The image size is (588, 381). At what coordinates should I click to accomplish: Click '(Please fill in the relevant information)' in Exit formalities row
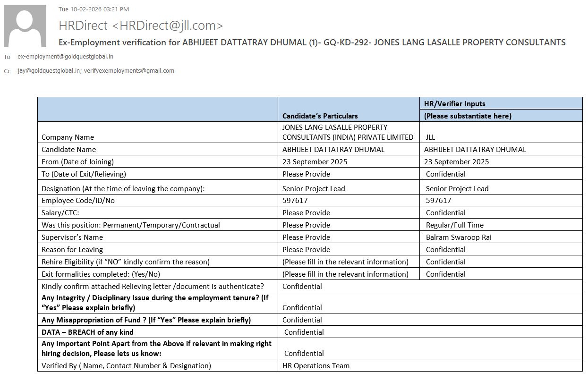(x=345, y=274)
